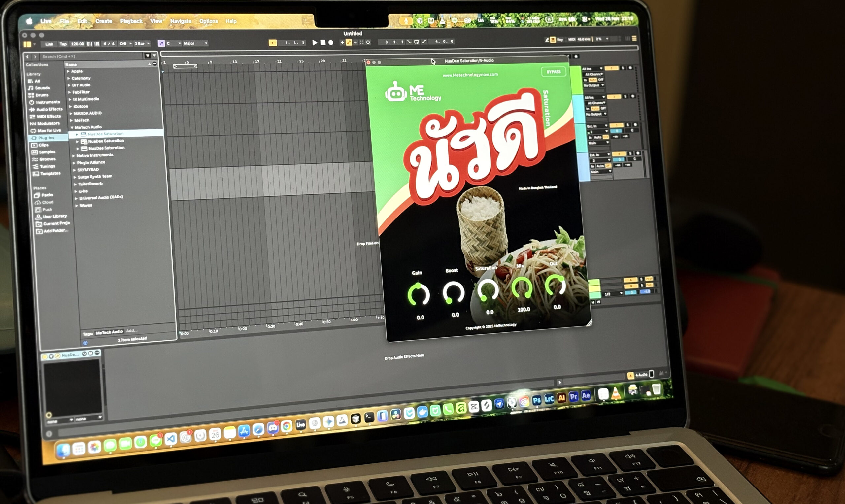The height and width of the screenshot is (504, 845).
Task: Open Ableton Live icon in Dock
Action: coord(301,424)
